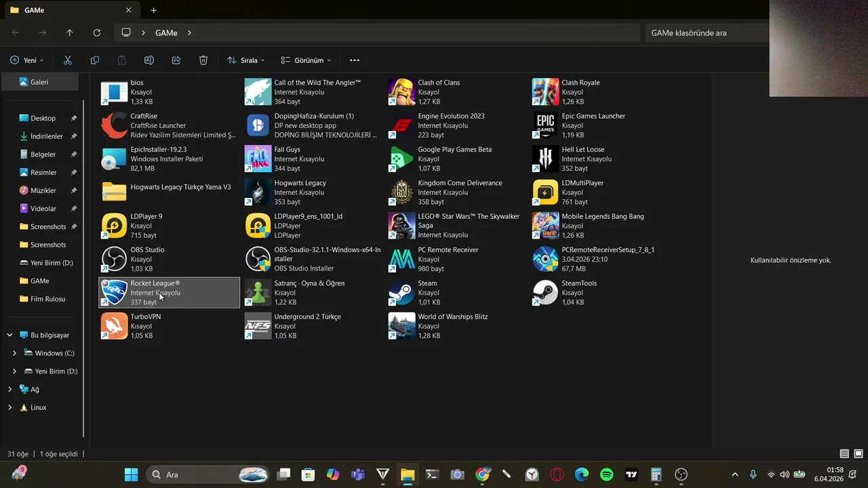Open the Rocket League shortcut icon

(114, 293)
